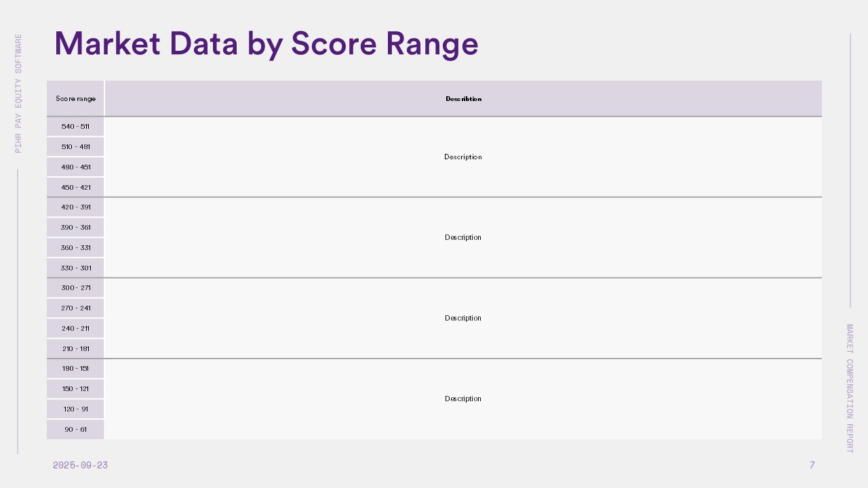Screen dimensions: 868x488
Task: Click Description text beside the 300–181 rows
Action: (463, 319)
